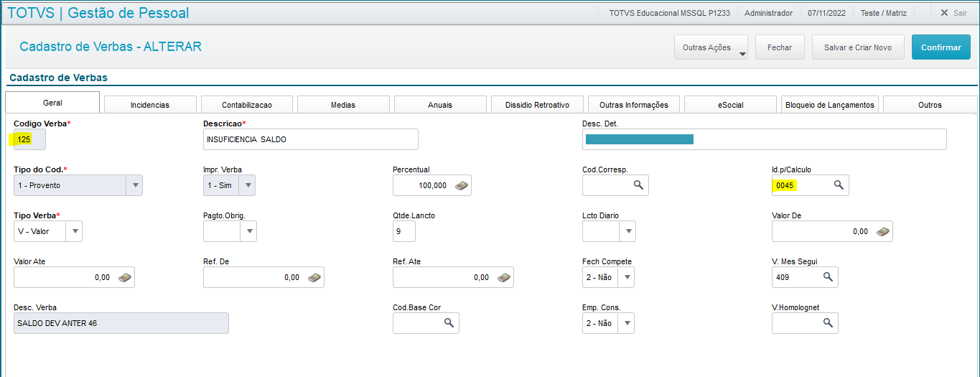Click the Teste / Matriz branch label
The height and width of the screenshot is (377, 980).
pos(884,13)
